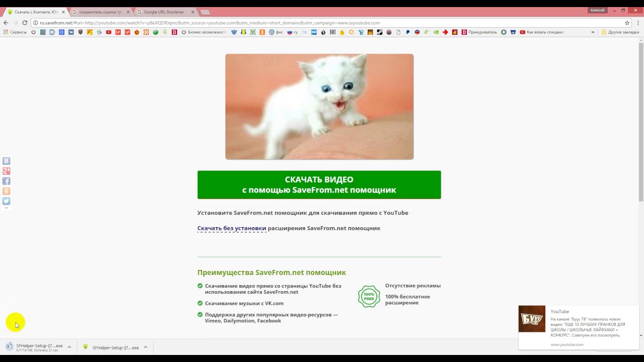Expand options for the downloading SFHelper-Setup file

(x=69, y=347)
